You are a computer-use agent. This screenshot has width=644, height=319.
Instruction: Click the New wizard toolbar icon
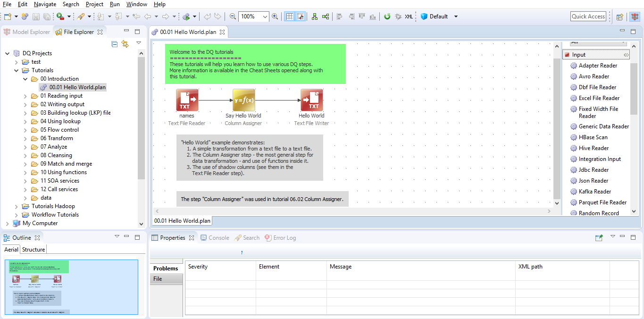click(7, 17)
